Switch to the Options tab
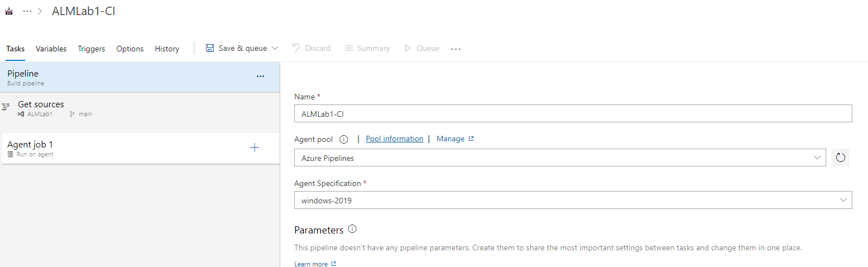The height and width of the screenshot is (267, 868). coord(130,49)
